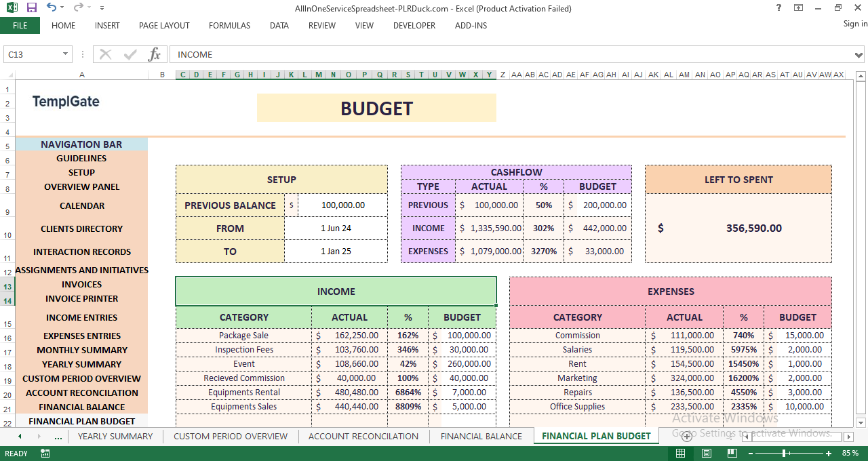The image size is (868, 461).
Task: Open the PAGE LAYOUT ribbon tab
Action: tap(164, 26)
